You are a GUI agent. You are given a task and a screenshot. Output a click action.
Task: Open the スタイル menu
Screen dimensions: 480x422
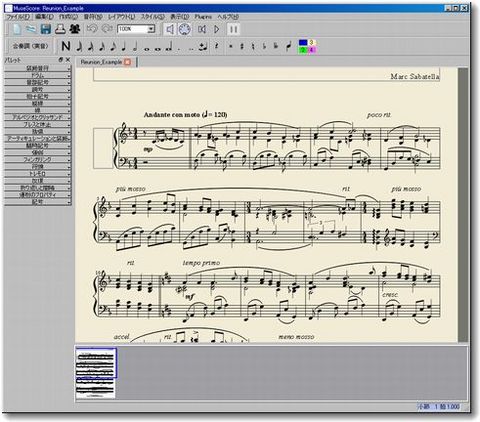coord(153,17)
